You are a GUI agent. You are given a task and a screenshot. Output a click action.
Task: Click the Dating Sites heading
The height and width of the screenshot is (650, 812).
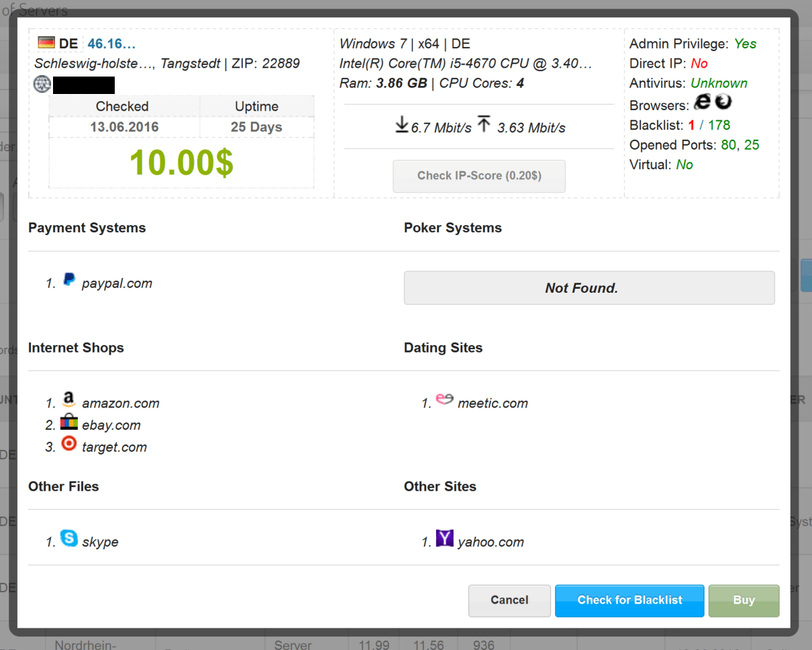(x=443, y=348)
